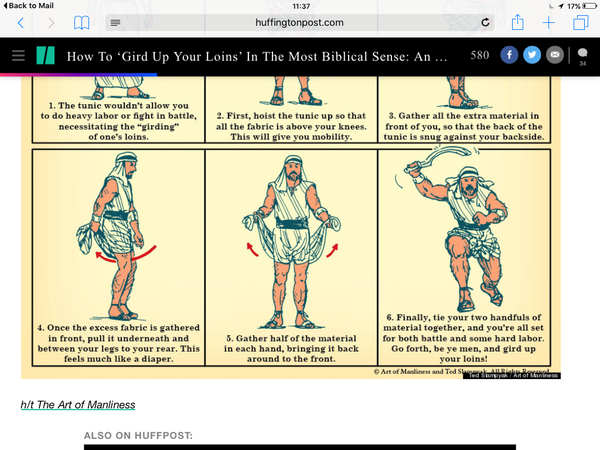Click battery indicator in status bar

(x=589, y=6)
